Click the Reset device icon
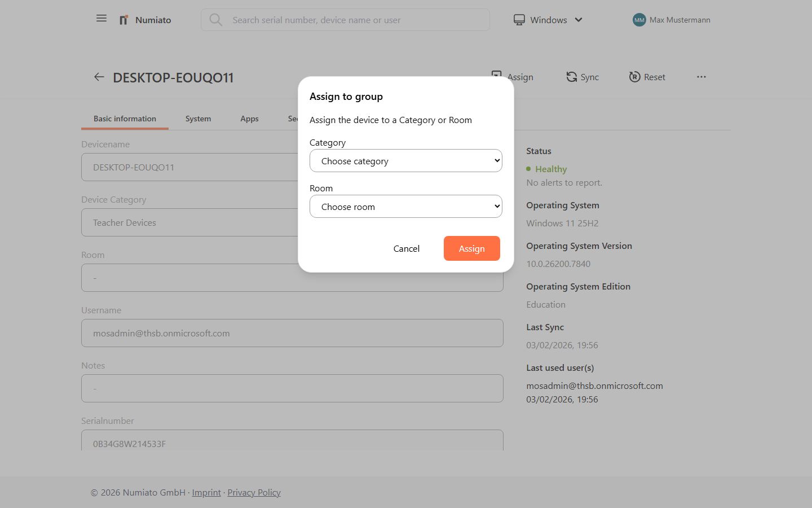The image size is (812, 508). 634,77
